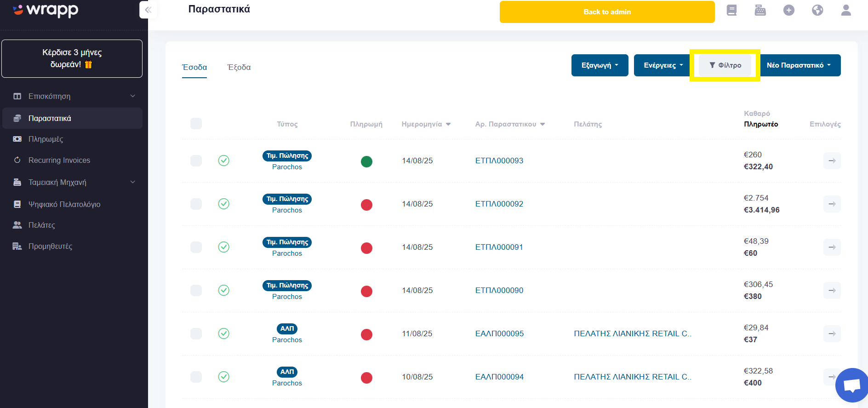Click the green payment status dot
This screenshot has height=408, width=868.
[366, 161]
